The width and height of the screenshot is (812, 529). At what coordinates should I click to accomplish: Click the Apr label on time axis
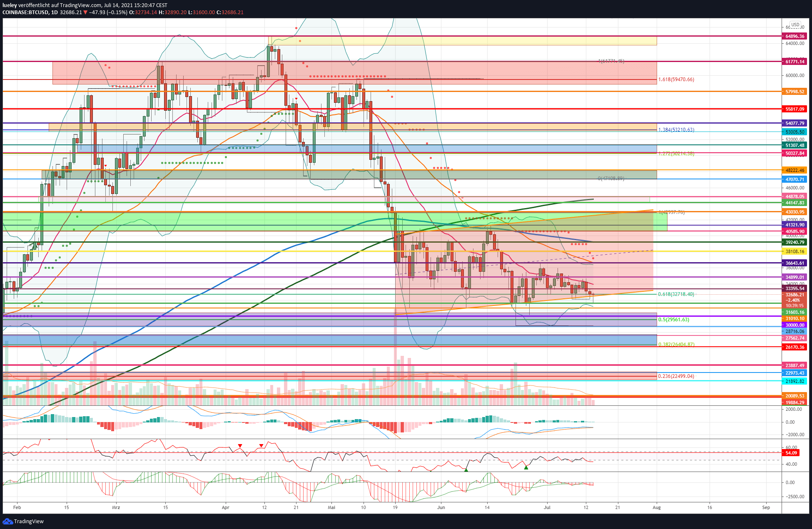225,507
